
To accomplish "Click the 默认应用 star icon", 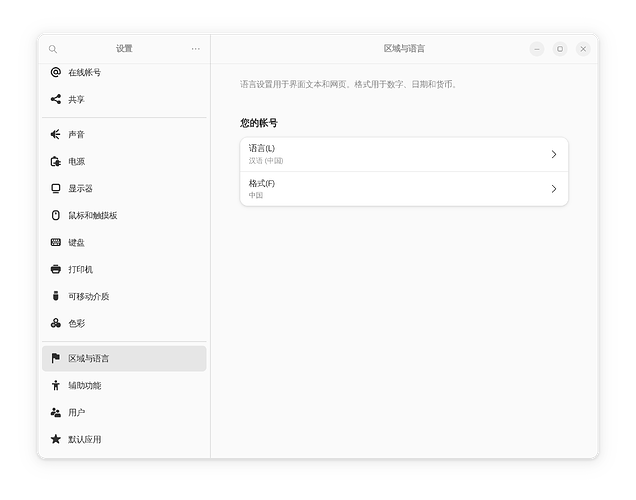I will pos(56,439).
